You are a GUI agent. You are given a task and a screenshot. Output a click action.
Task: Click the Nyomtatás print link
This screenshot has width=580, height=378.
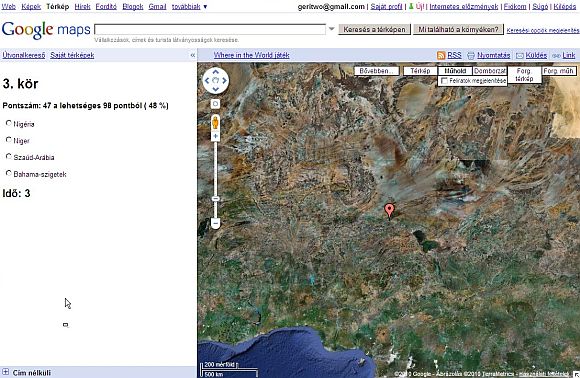tap(493, 55)
